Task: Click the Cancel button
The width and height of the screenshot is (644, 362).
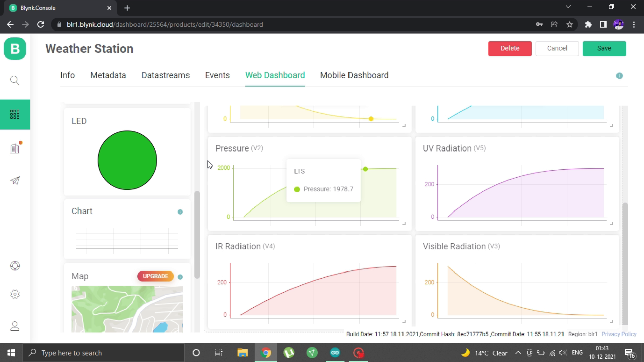Action: pyautogui.click(x=557, y=48)
